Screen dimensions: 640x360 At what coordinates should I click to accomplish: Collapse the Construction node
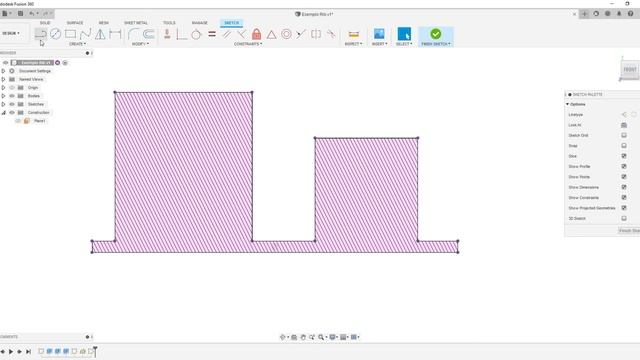click(x=3, y=113)
